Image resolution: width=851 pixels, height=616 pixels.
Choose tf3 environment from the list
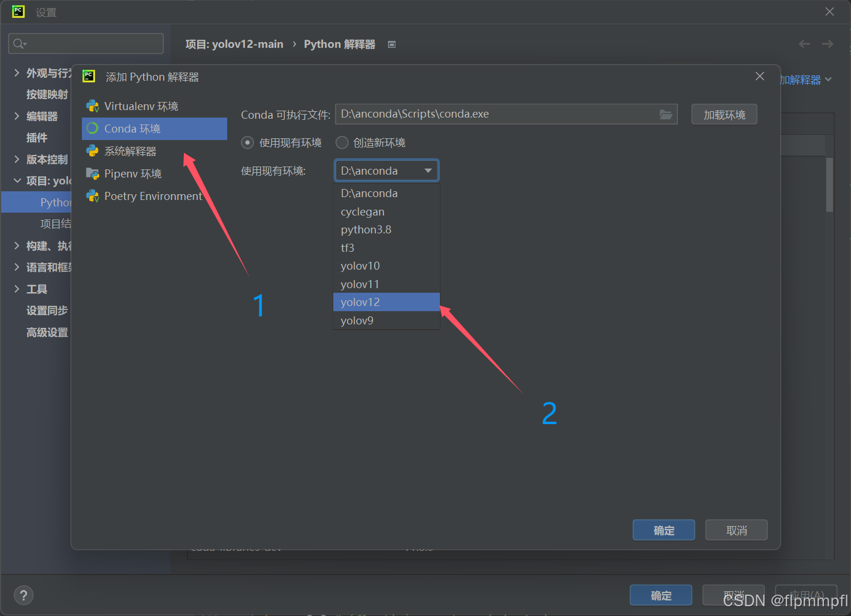coord(386,248)
